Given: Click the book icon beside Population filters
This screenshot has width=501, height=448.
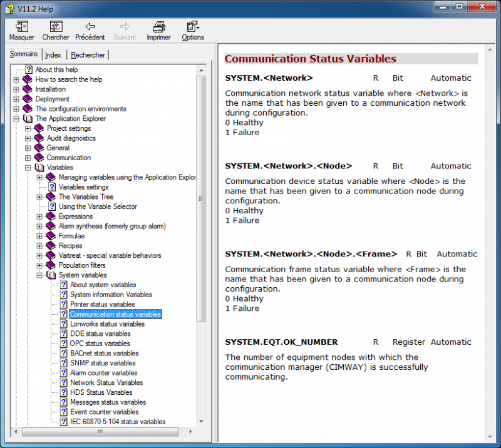Looking at the screenshot, I should pyautogui.click(x=51, y=265).
